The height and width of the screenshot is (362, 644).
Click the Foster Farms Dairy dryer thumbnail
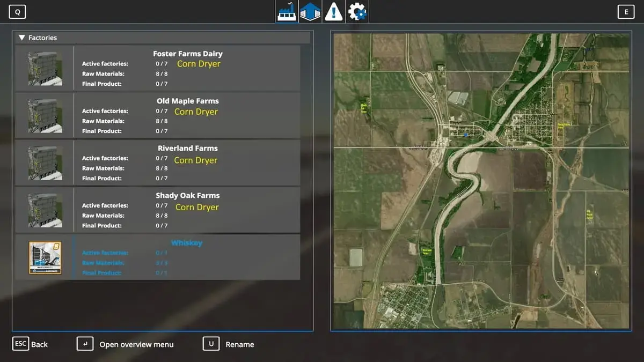coord(45,68)
